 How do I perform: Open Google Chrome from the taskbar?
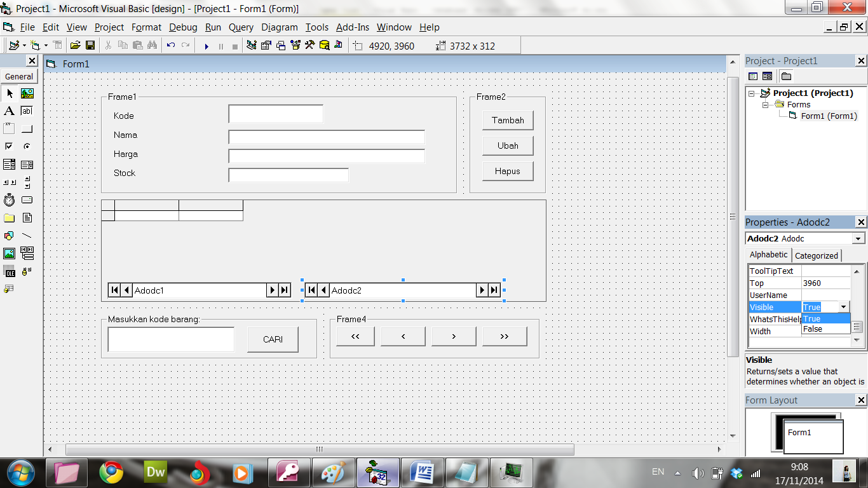pyautogui.click(x=112, y=473)
